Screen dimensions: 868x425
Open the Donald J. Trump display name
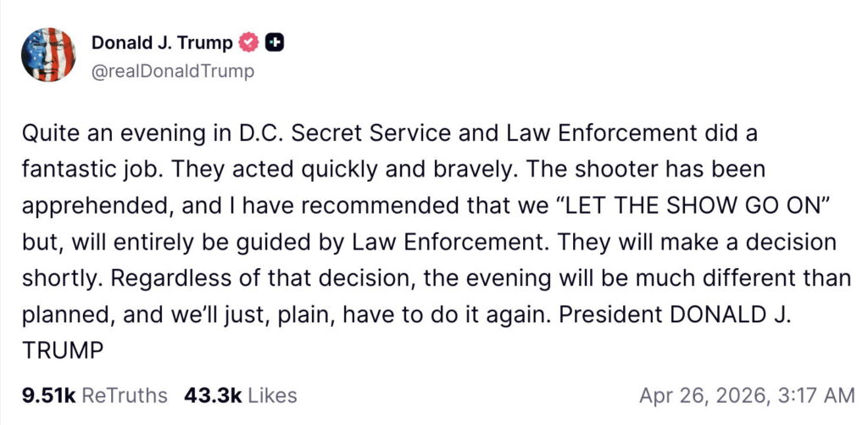tap(161, 42)
